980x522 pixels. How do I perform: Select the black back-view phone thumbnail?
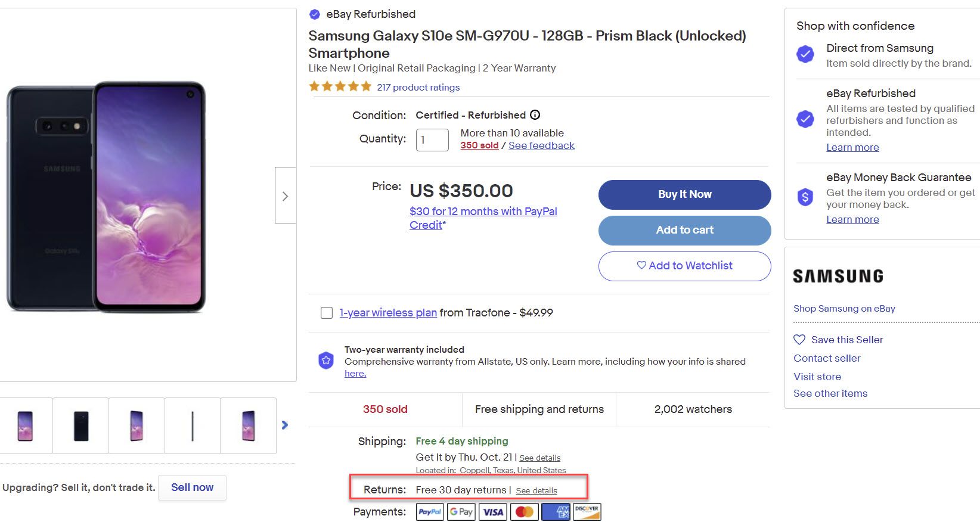[x=81, y=426]
